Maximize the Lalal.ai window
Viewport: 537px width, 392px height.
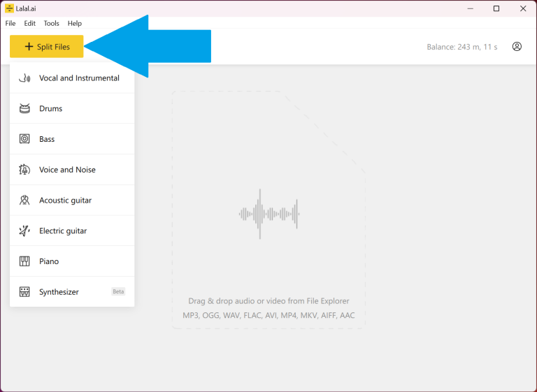496,8
